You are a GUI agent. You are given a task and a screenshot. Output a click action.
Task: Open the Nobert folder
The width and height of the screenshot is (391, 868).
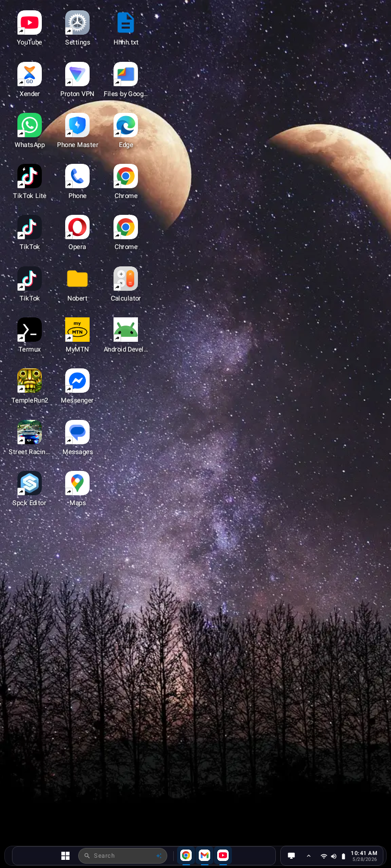click(77, 279)
